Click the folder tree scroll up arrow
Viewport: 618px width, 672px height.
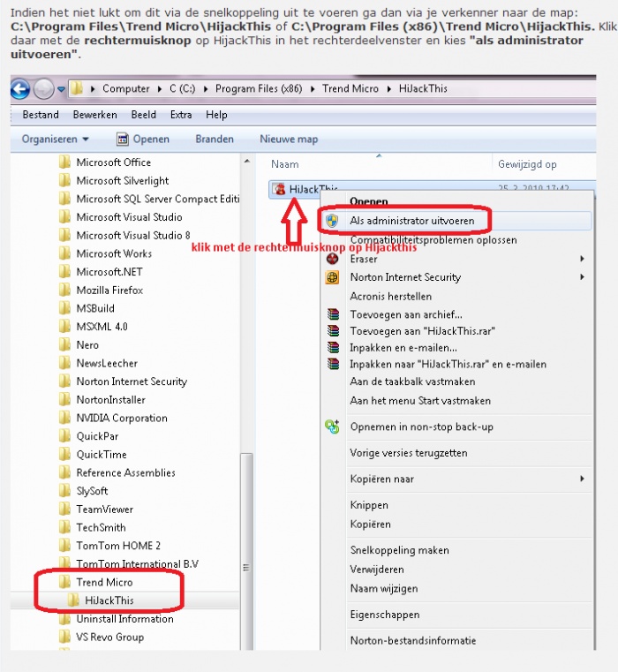pos(247,161)
